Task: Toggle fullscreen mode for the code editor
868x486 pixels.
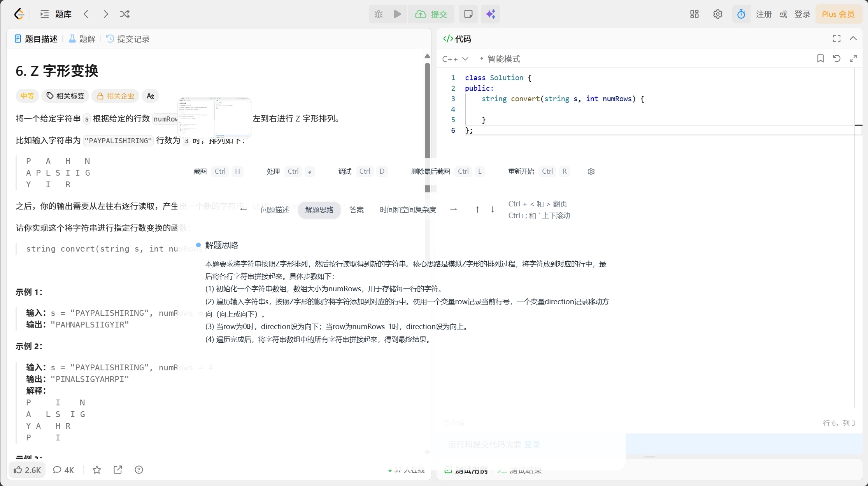Action: (x=836, y=39)
